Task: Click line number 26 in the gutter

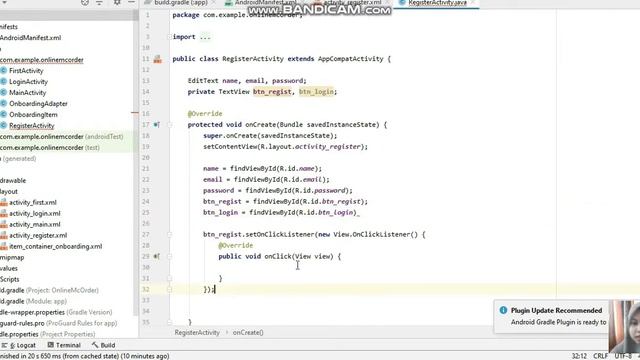Action: coord(146,223)
